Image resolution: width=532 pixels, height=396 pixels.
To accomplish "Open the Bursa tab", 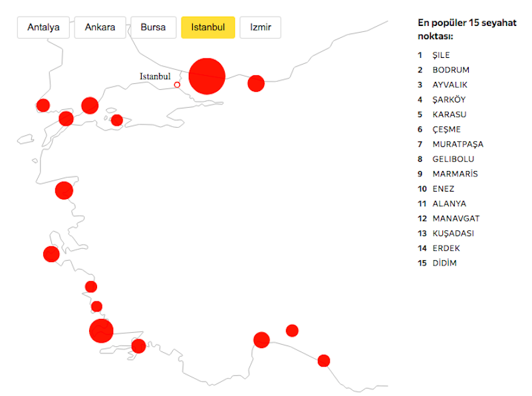I will (x=154, y=27).
